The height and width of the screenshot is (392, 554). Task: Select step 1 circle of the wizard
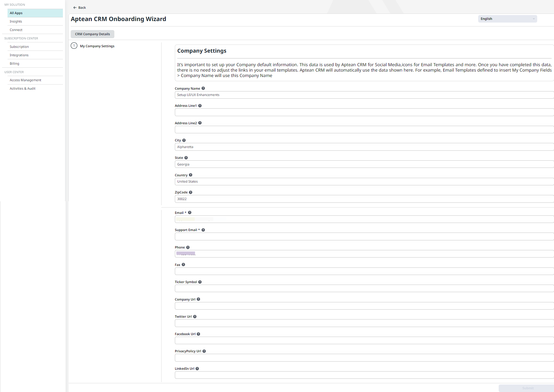74,46
